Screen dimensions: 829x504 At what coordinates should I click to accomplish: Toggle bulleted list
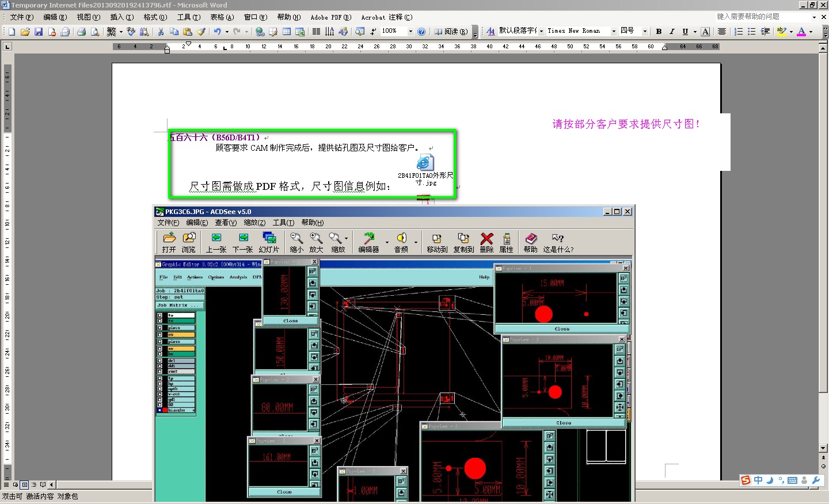752,32
